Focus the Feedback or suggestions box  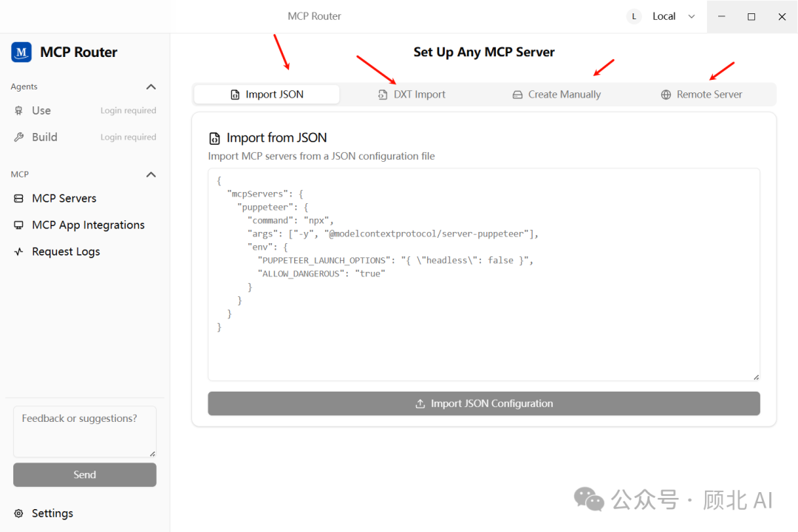pyautogui.click(x=84, y=432)
